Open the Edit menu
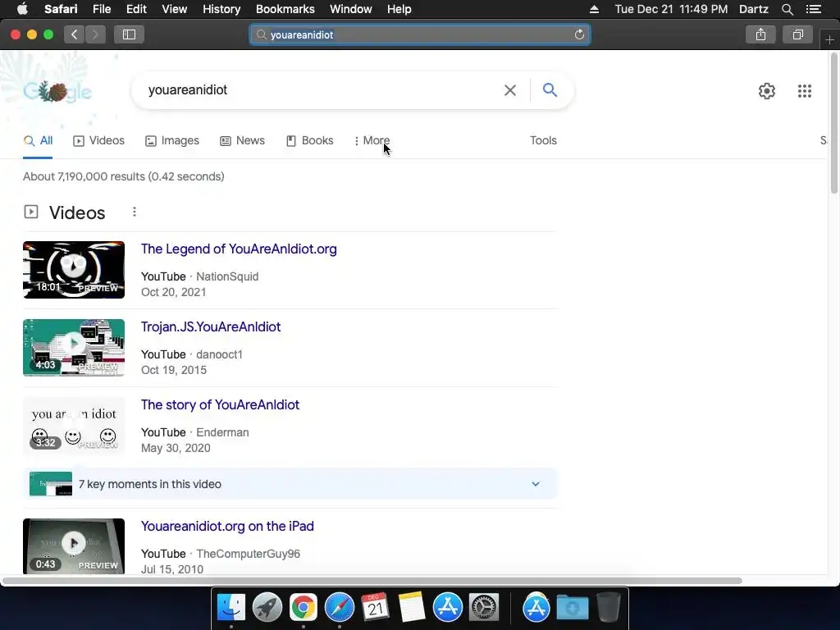The width and height of the screenshot is (840, 630). pyautogui.click(x=136, y=9)
